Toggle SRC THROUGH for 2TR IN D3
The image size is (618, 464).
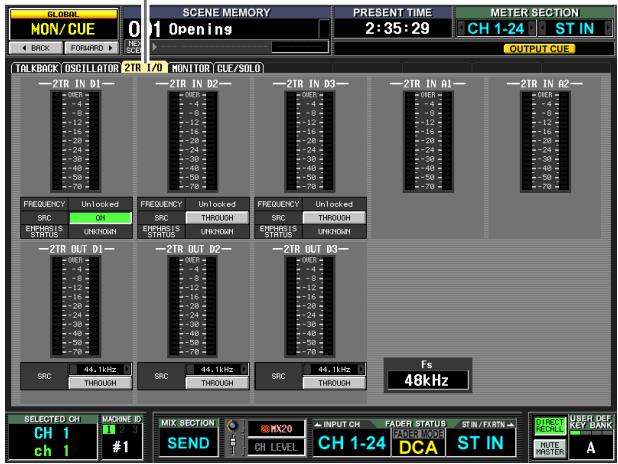tap(334, 218)
